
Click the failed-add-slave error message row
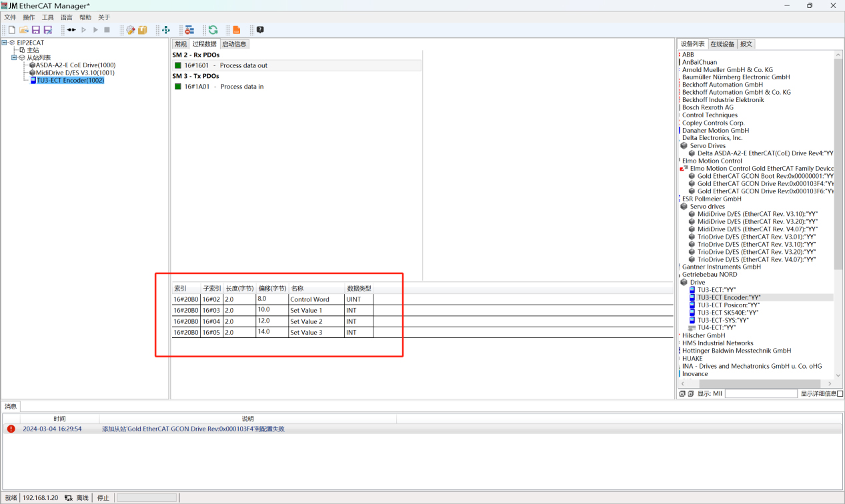tap(422, 429)
